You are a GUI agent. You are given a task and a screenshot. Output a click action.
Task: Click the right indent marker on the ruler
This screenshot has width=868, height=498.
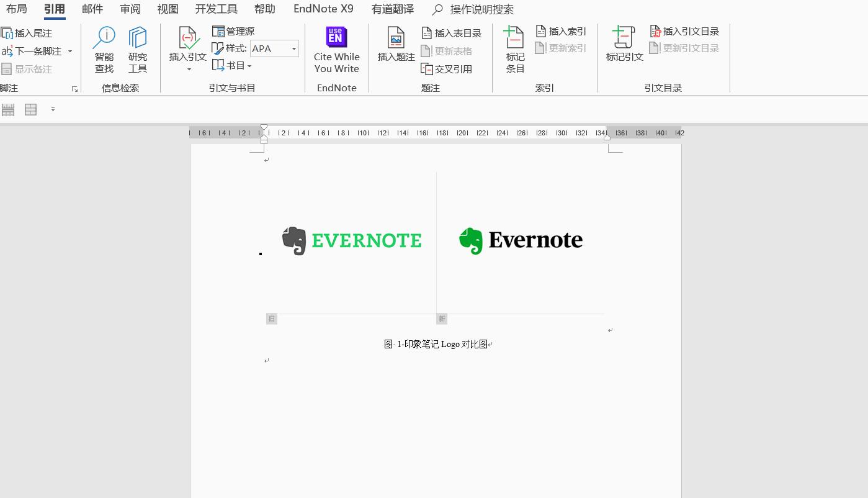coord(607,137)
